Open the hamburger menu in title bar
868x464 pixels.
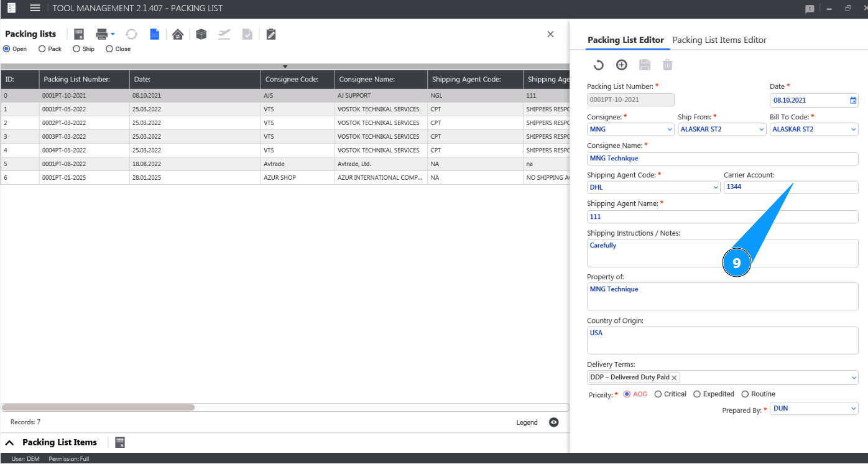[35, 8]
